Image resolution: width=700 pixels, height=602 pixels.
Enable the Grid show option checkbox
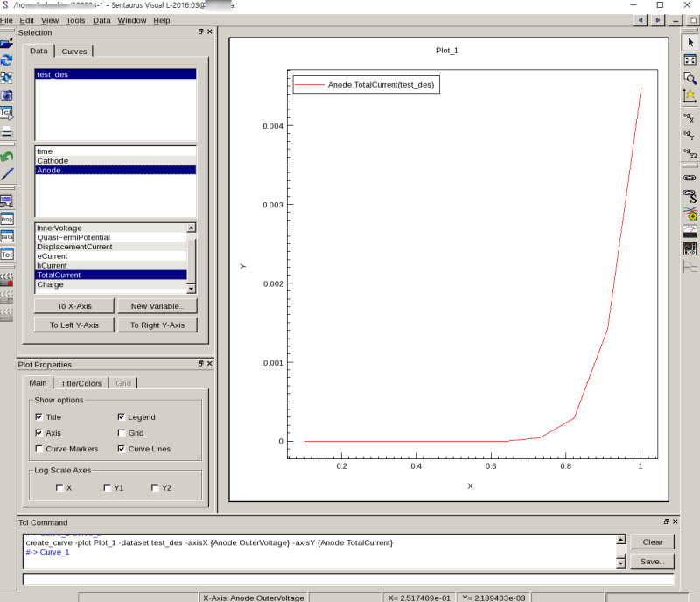coord(122,433)
